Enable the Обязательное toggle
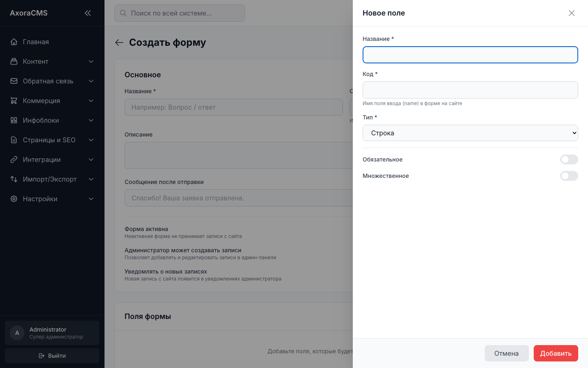 tap(569, 159)
